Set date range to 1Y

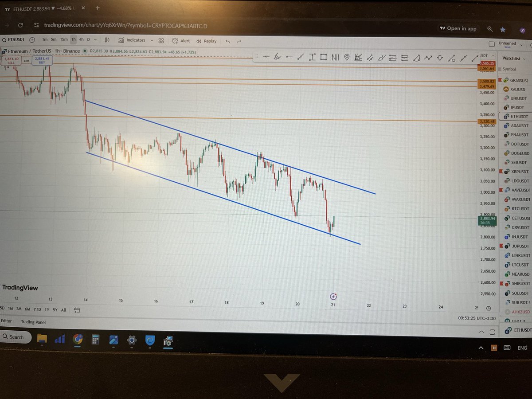click(x=47, y=310)
